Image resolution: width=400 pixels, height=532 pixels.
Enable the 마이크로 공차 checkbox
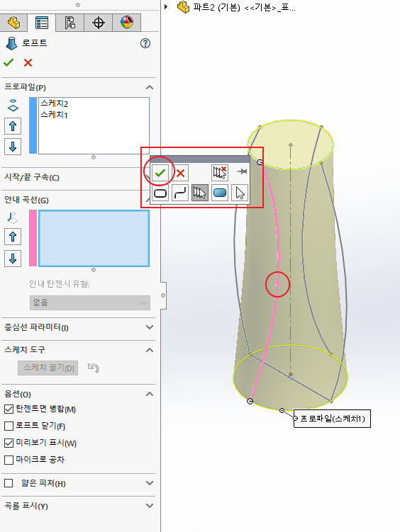coord(9,460)
